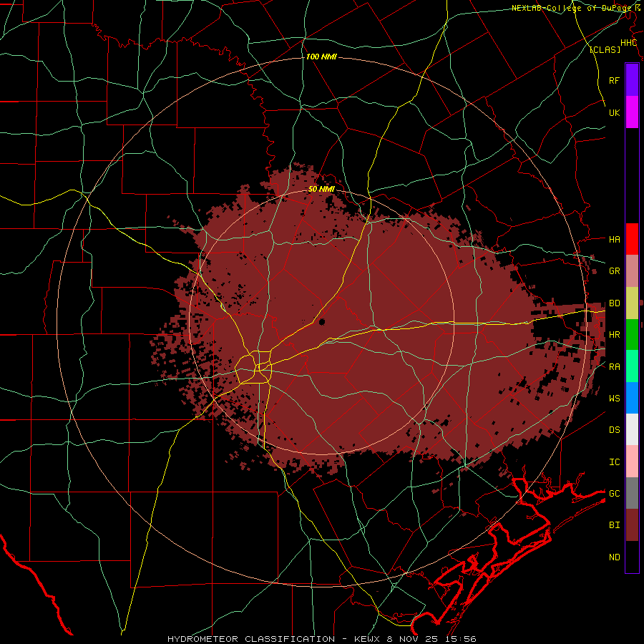Click the 50 NMI range ring label
Screen dimensions: 644x644
pyautogui.click(x=321, y=189)
